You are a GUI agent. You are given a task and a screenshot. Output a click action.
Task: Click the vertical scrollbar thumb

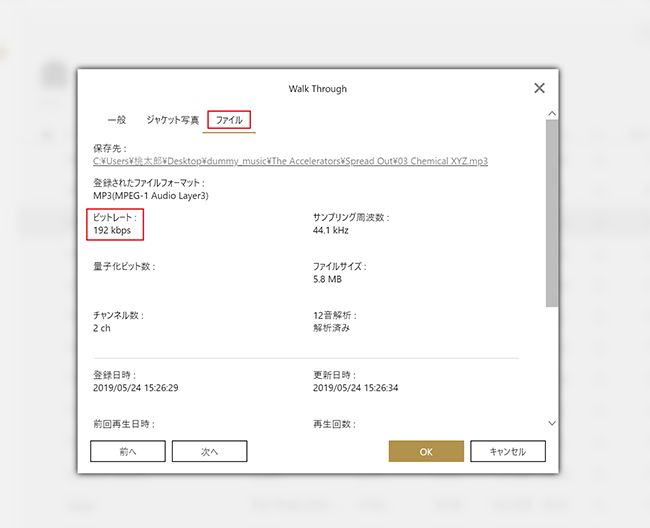click(x=552, y=213)
